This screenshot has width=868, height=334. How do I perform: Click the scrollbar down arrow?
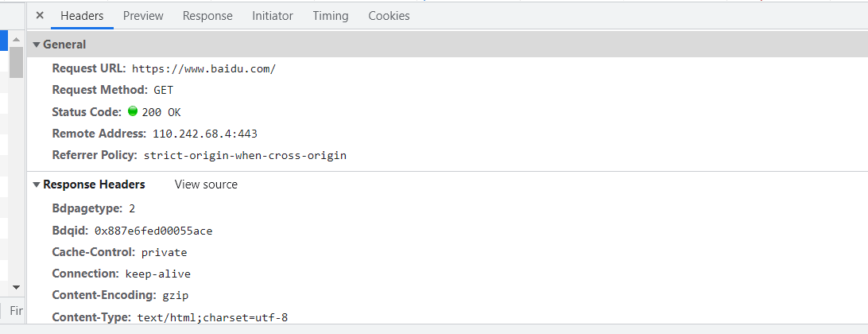point(16,287)
